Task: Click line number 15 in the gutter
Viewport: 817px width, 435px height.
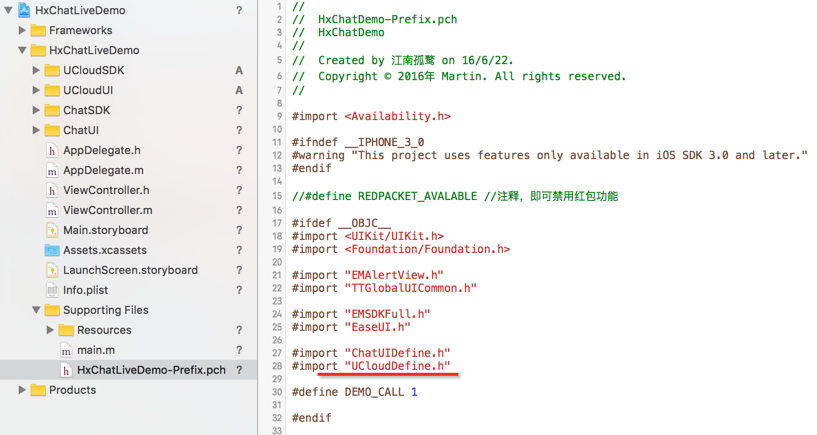Action: [x=277, y=196]
